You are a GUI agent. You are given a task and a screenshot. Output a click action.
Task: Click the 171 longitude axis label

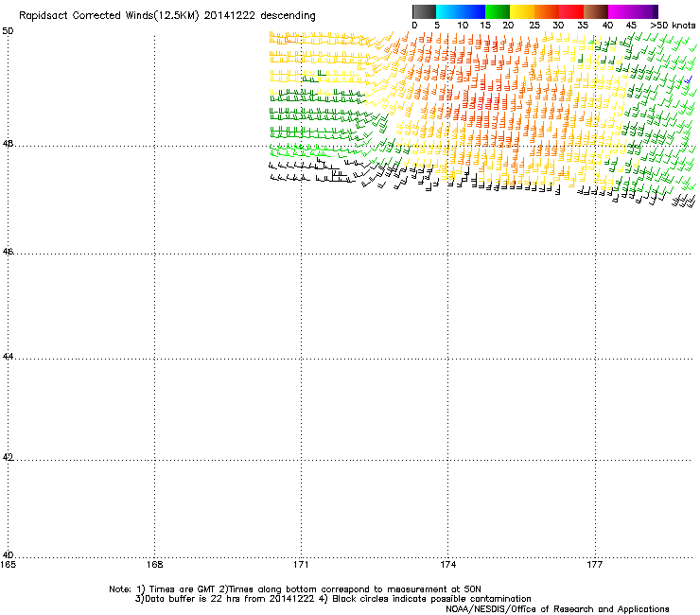point(302,565)
